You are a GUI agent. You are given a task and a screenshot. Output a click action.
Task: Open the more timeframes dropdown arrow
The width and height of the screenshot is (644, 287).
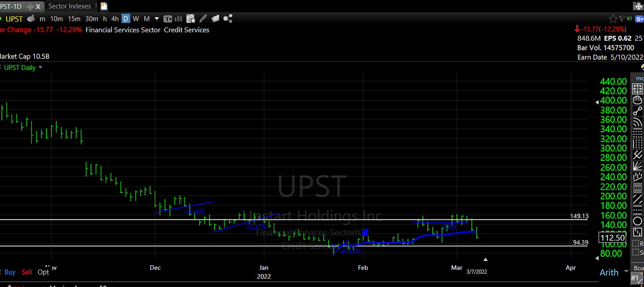[157, 19]
